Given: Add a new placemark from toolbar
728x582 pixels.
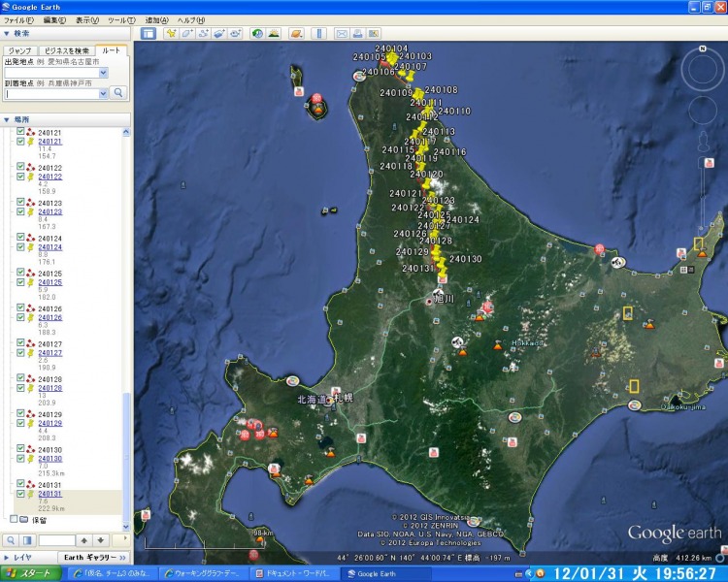Looking at the screenshot, I should click(171, 33).
